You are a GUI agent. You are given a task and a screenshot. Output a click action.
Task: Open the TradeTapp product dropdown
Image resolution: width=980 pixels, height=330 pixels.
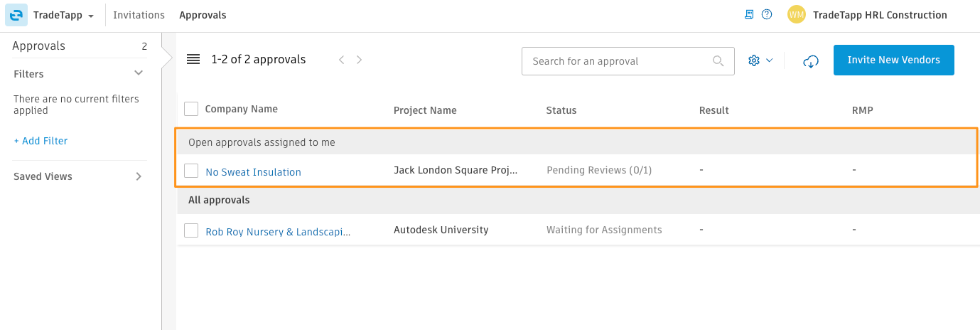(x=64, y=15)
